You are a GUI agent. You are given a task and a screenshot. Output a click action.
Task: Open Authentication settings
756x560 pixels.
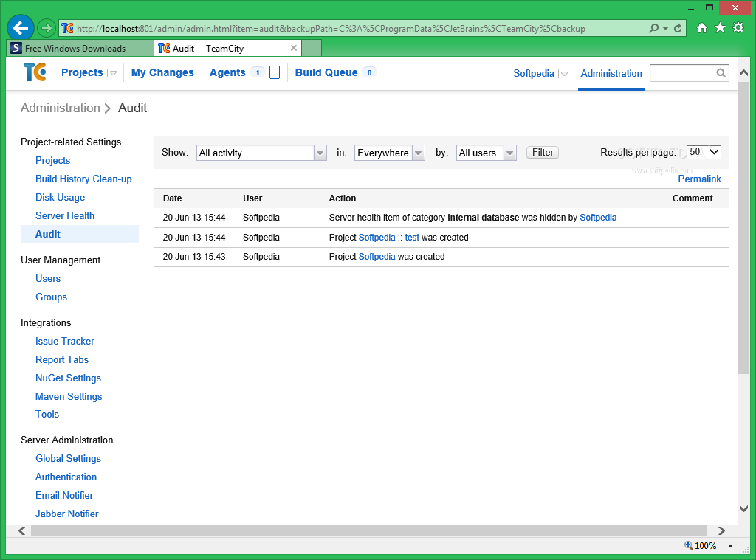click(66, 477)
